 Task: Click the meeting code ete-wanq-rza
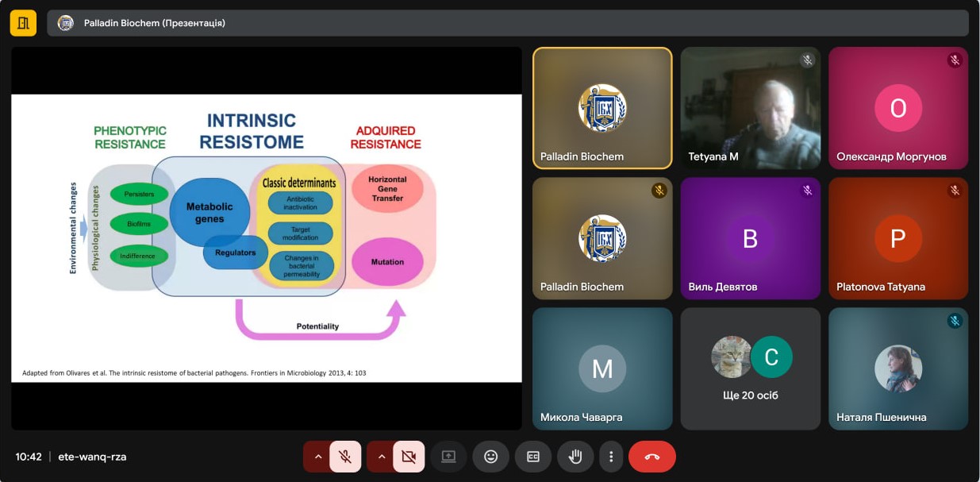(92, 457)
